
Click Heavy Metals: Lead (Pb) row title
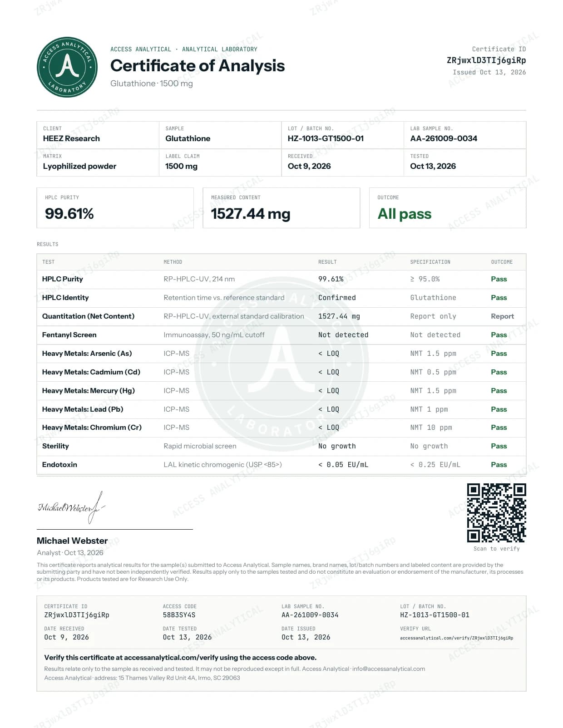coord(83,409)
